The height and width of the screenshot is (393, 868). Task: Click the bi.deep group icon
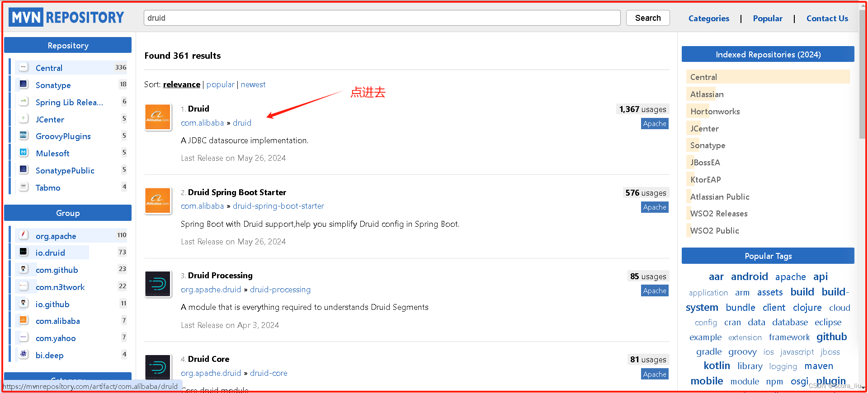[24, 355]
